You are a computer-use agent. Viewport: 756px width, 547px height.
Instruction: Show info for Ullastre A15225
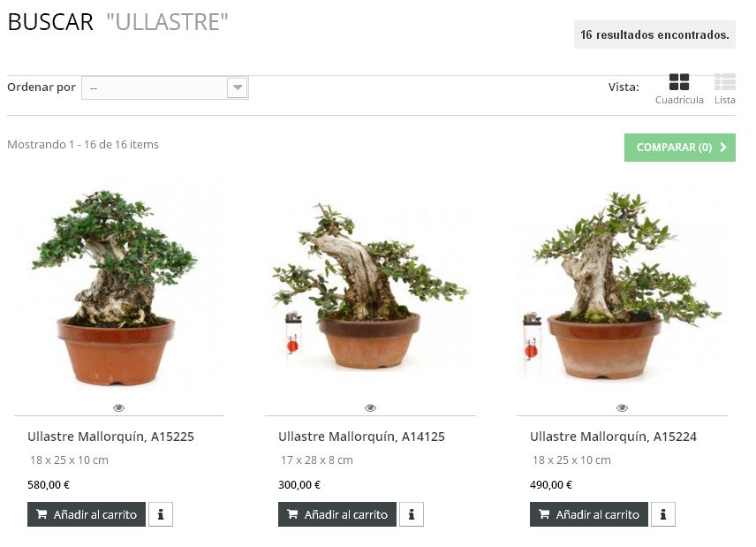tap(161, 514)
